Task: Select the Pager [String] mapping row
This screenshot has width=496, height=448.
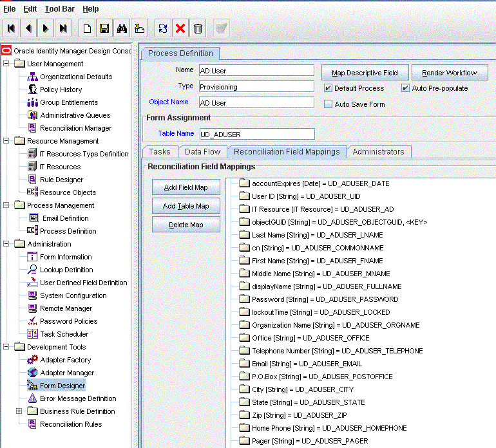Action: click(x=303, y=441)
